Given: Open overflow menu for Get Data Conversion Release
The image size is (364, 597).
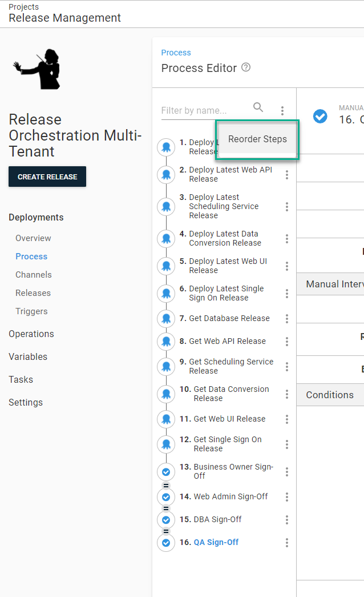Looking at the screenshot, I should (287, 394).
